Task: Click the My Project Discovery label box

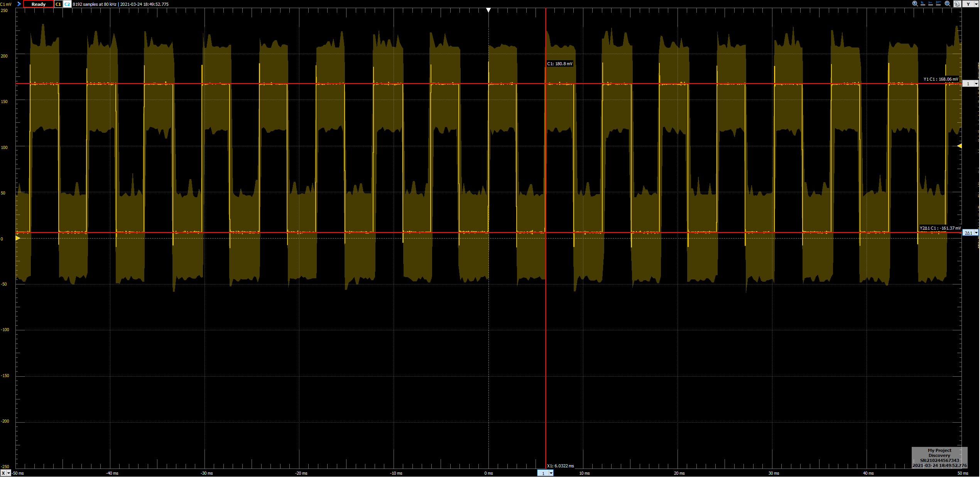Action: [939, 458]
